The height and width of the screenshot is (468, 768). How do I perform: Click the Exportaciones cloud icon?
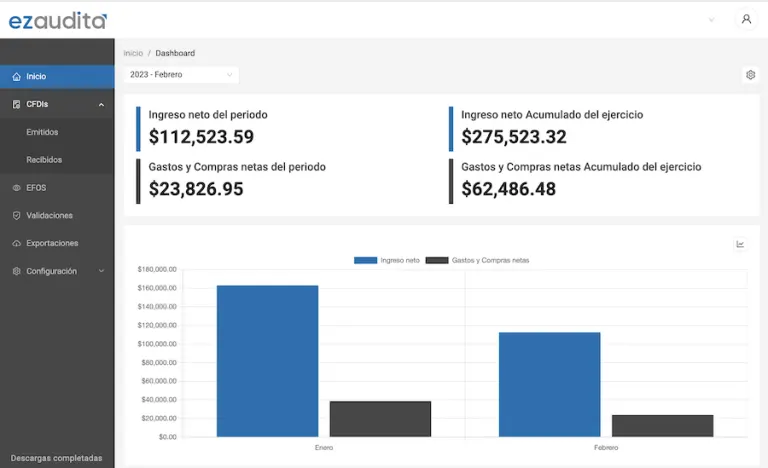pos(16,243)
